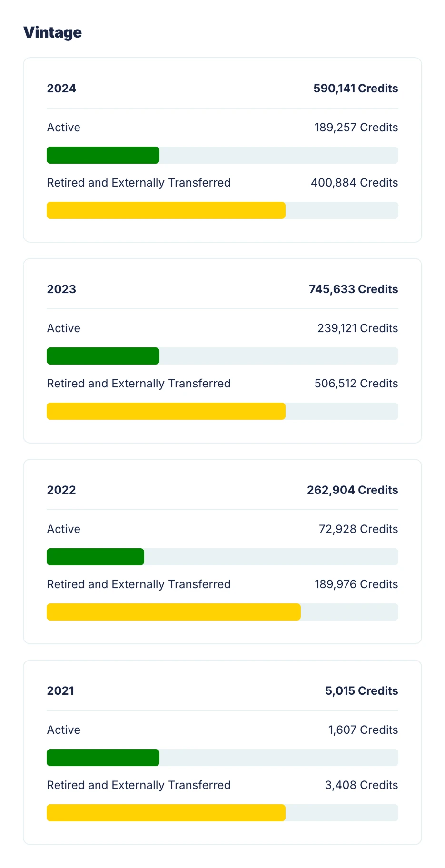Click the Vintage section heading

[x=52, y=32]
